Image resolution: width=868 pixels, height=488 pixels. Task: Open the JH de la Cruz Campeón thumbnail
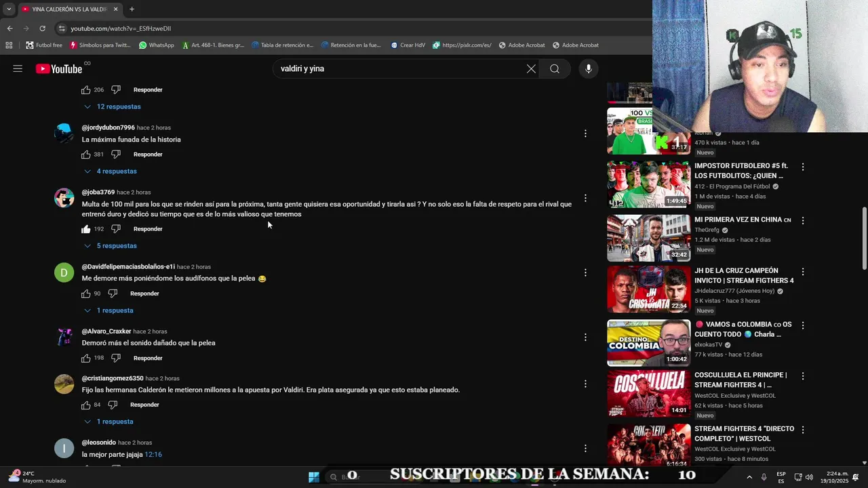(648, 289)
